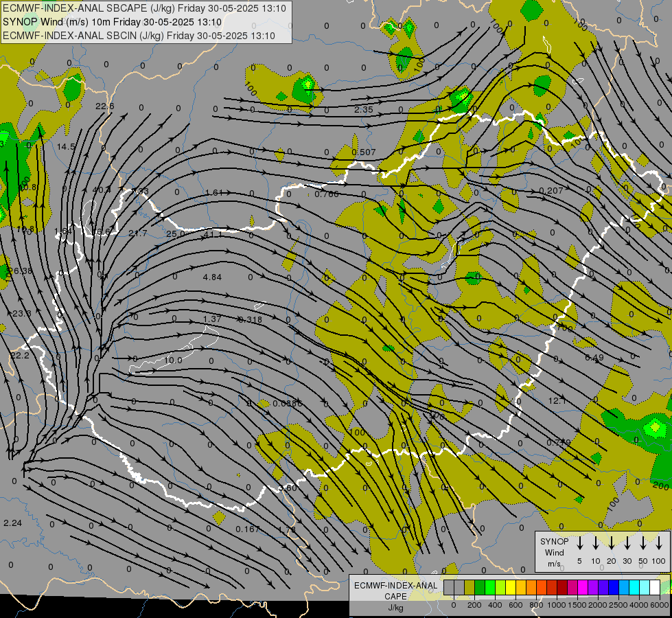Viewport: 672px width, 618px height.
Task: Click the map value 14.5
Action: (x=66, y=147)
